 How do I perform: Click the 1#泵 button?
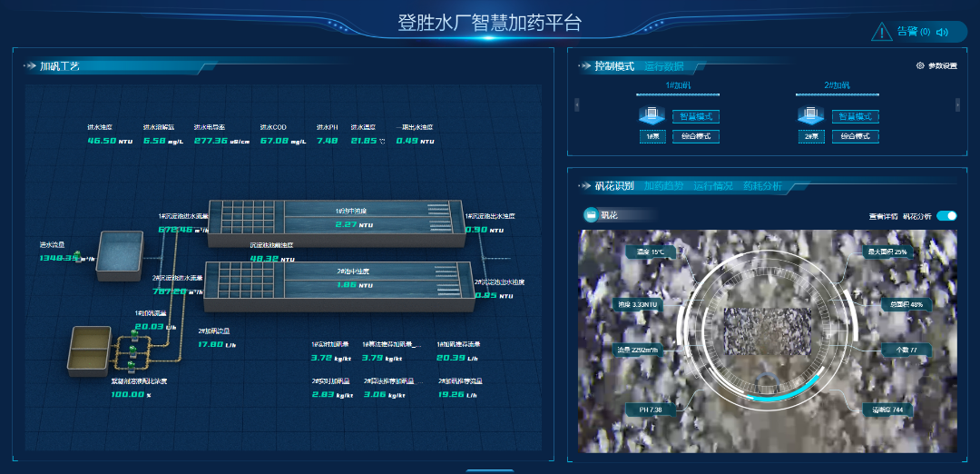pos(652,136)
